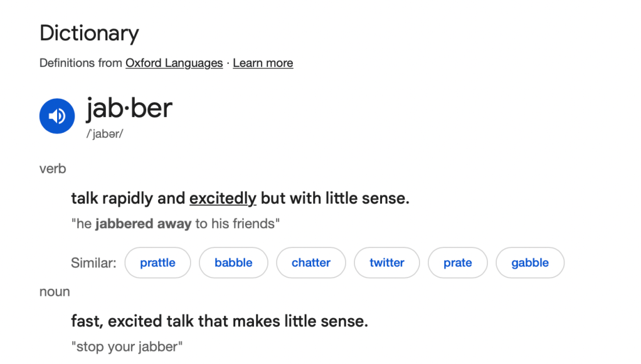Select the 'prattle' synonym chip
This screenshot has height=364, width=641.
[x=157, y=263]
